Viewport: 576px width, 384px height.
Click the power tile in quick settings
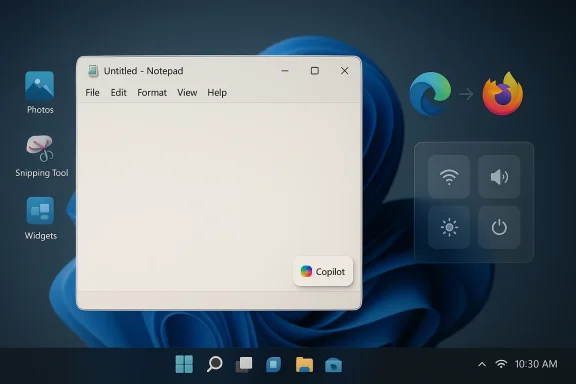(x=499, y=227)
